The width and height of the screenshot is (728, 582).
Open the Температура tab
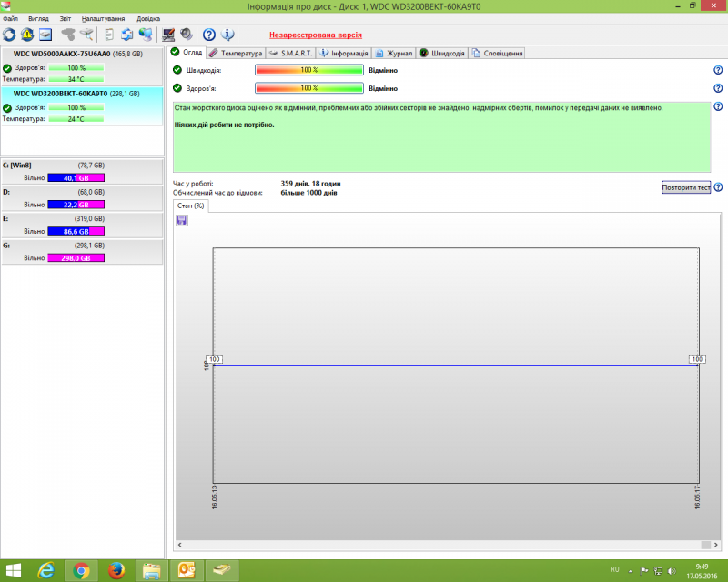coord(238,53)
